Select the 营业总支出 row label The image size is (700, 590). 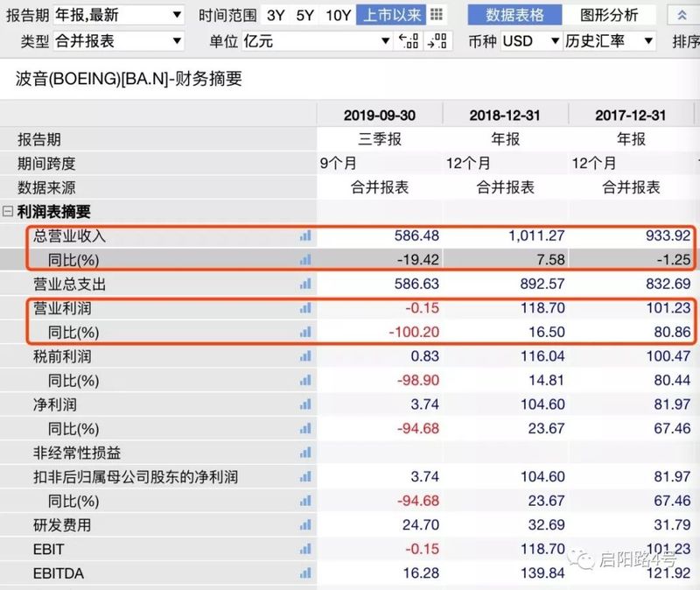69,284
